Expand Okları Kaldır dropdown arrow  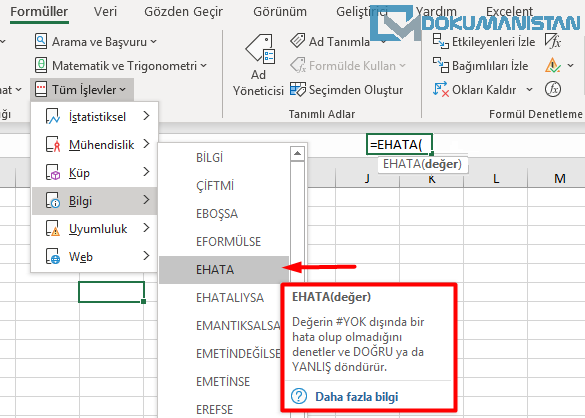pyautogui.click(x=529, y=90)
